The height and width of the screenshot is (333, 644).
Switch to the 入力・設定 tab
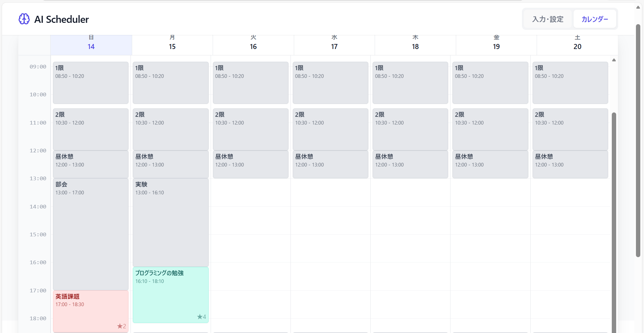point(547,19)
